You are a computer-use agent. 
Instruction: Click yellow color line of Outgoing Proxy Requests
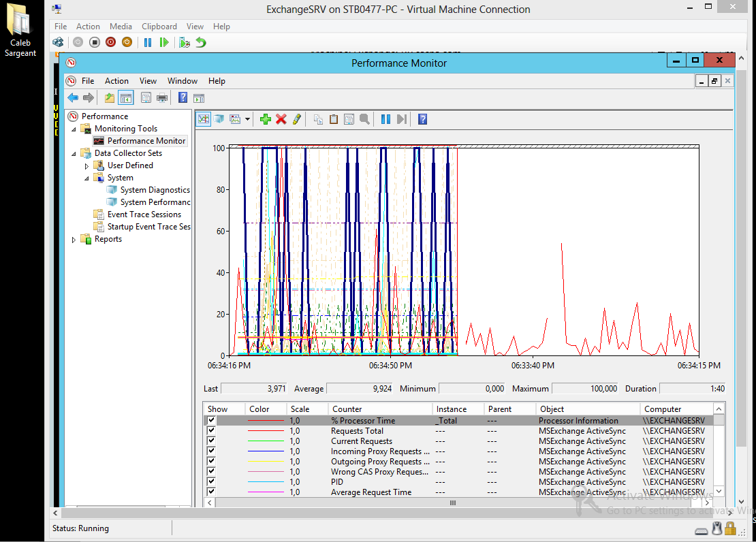coord(266,462)
